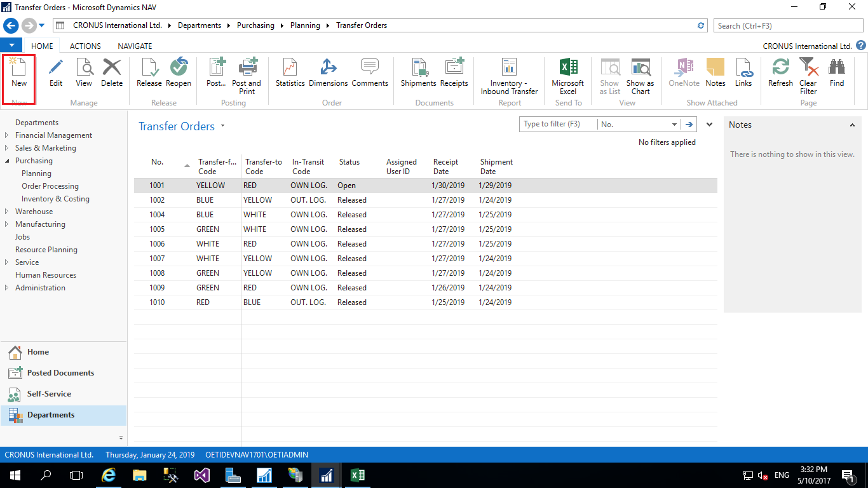Open Posted Documents navigation button
Image resolution: width=868 pixels, height=488 pixels.
(64, 373)
